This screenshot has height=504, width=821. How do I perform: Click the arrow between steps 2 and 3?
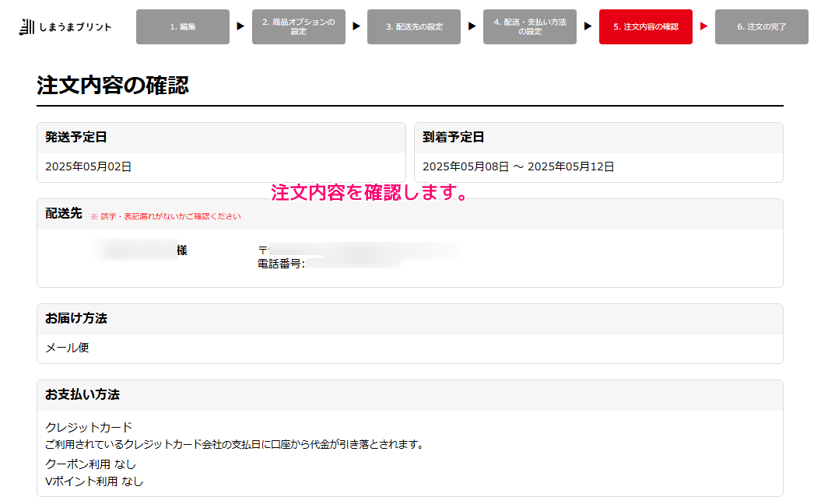tap(356, 26)
